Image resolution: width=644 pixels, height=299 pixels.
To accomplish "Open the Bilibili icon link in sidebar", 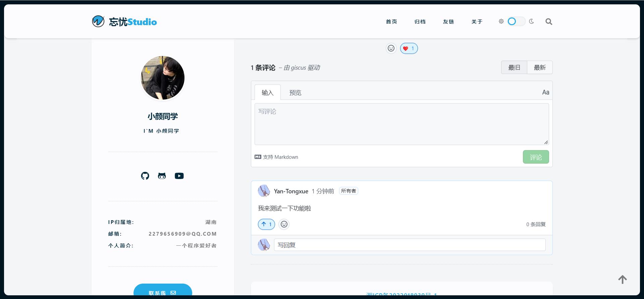I will coord(162,176).
